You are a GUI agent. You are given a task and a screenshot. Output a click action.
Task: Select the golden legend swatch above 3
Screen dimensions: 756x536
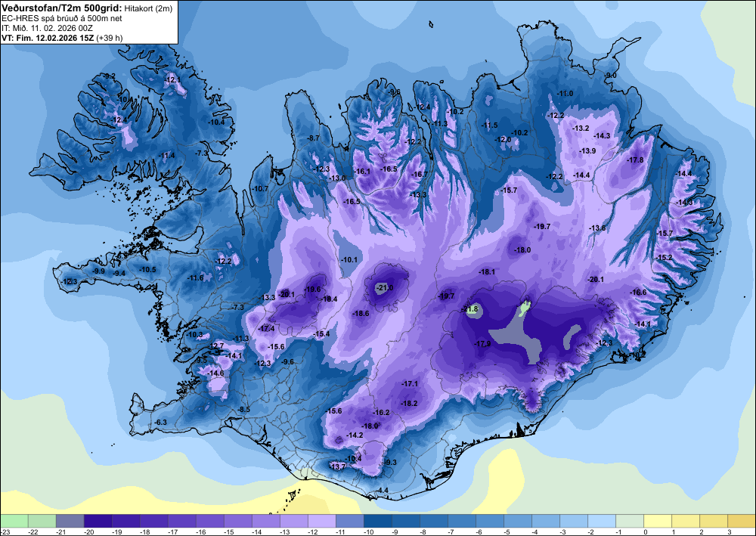(x=741, y=521)
